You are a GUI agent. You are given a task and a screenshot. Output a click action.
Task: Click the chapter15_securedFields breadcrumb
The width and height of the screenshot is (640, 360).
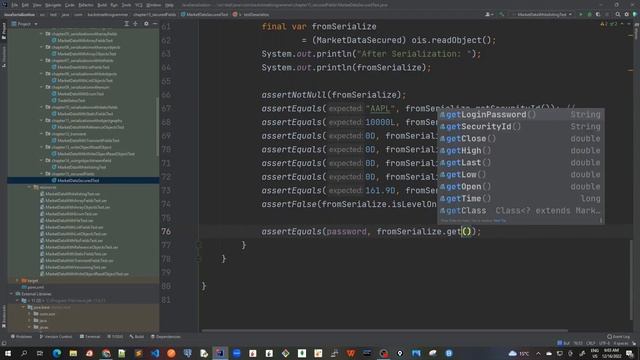(154, 14)
